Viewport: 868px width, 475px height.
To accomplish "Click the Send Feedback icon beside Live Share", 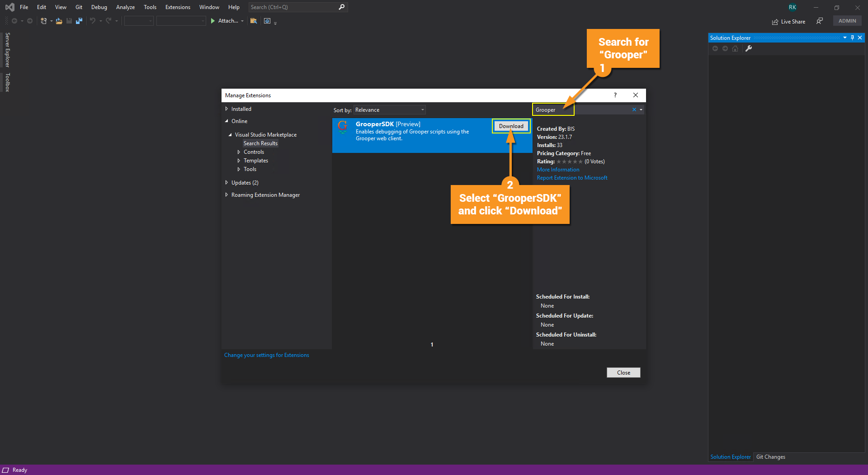I will point(820,21).
